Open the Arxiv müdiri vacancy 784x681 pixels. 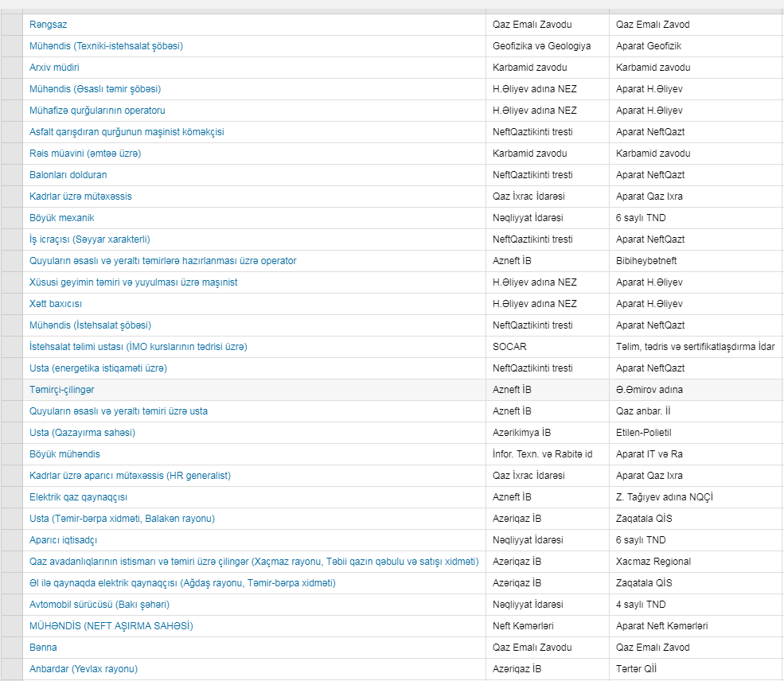click(54, 68)
